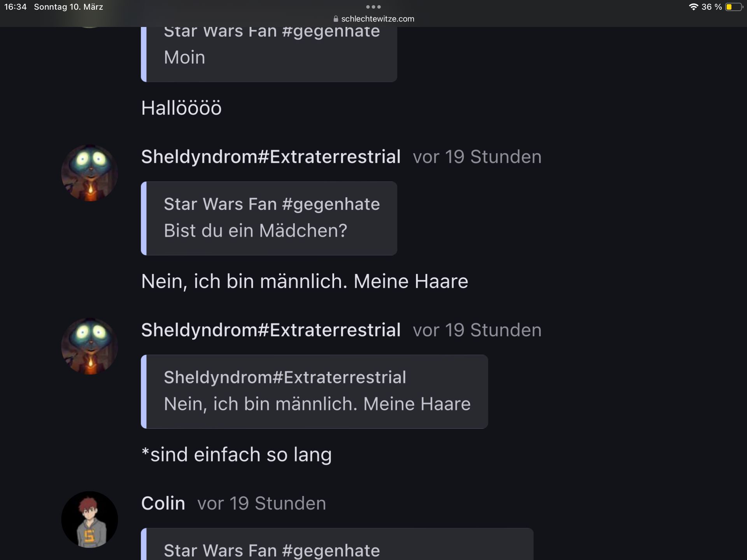This screenshot has width=747, height=560.
Task: Open Colin's username
Action: tap(163, 503)
